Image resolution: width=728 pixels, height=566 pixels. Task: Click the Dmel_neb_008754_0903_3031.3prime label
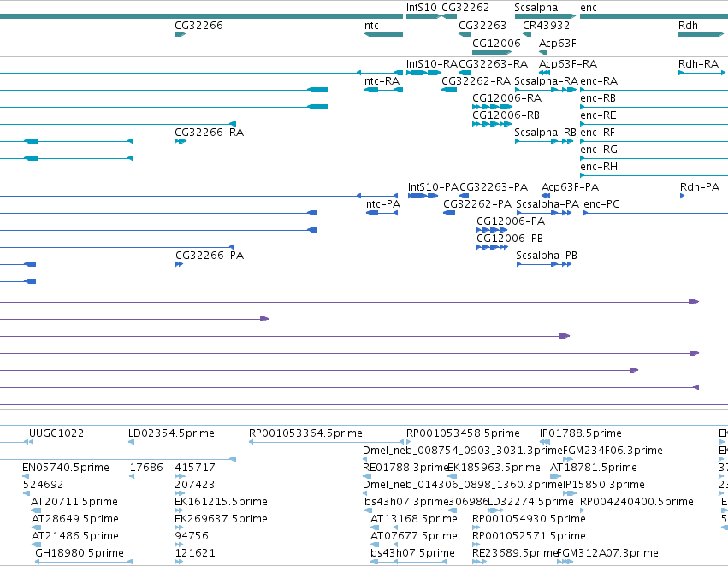[x=463, y=451]
